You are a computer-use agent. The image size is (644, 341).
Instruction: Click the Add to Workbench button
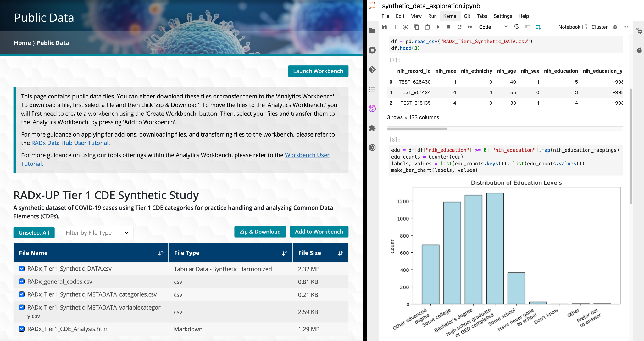319,232
